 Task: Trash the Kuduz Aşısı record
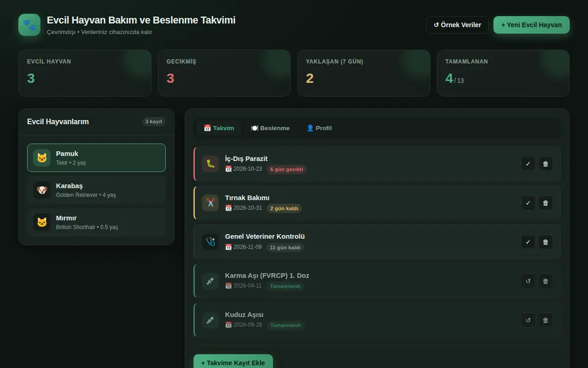545,320
